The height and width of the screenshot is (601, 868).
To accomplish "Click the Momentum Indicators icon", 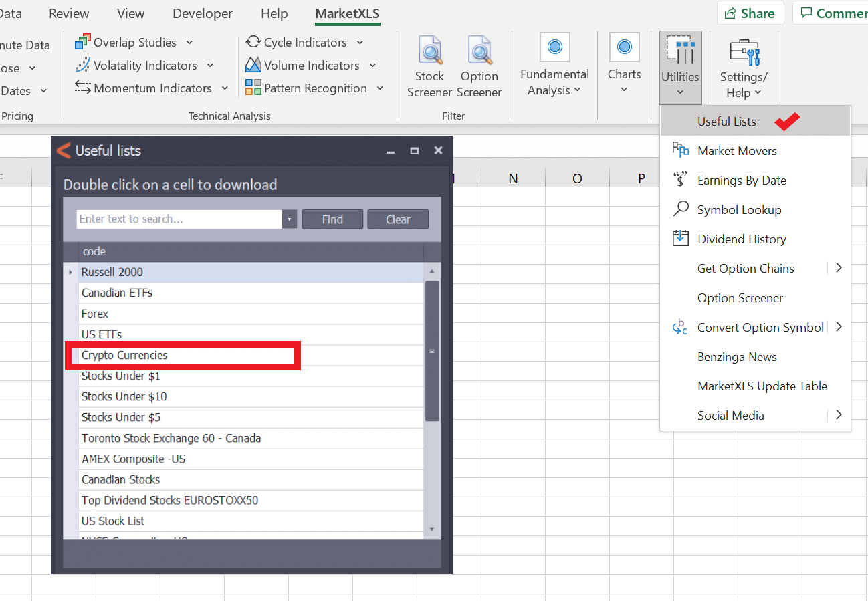I will 83,88.
